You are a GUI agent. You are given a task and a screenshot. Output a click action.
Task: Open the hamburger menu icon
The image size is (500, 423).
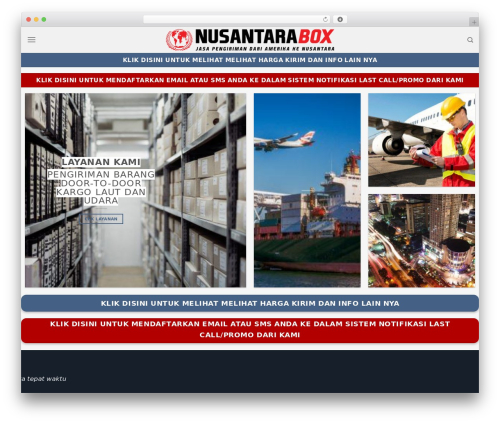(32, 40)
